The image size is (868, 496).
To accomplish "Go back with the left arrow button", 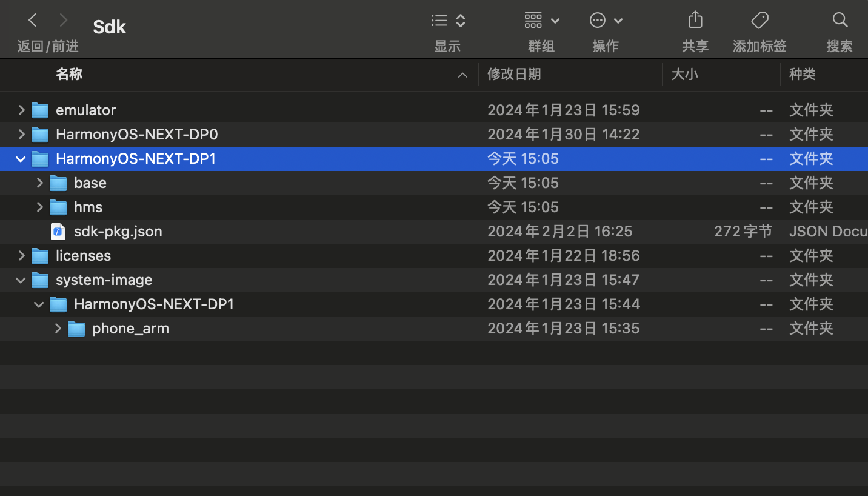I will tap(33, 21).
